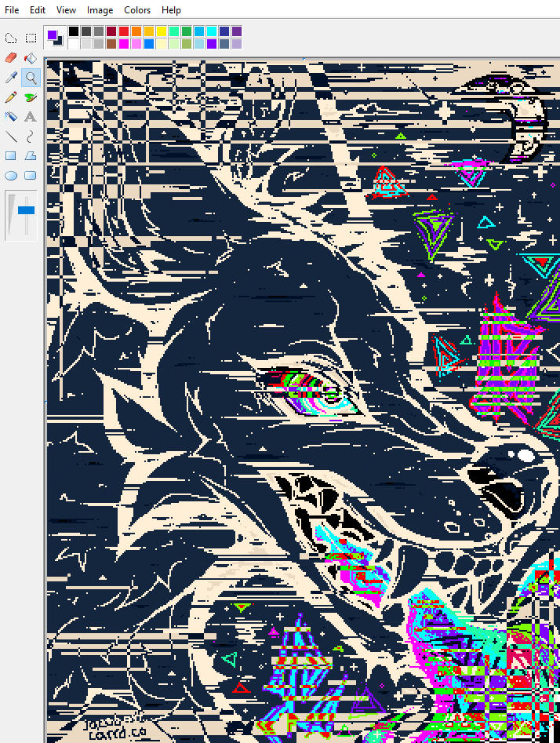Pick the red color swatch
The width and height of the screenshot is (560, 743).
coord(124,31)
